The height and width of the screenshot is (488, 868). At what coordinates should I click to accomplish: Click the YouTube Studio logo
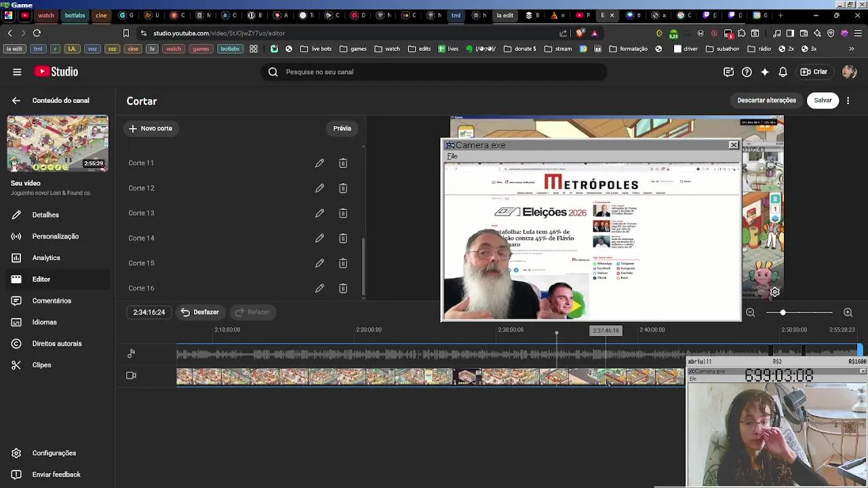[56, 72]
